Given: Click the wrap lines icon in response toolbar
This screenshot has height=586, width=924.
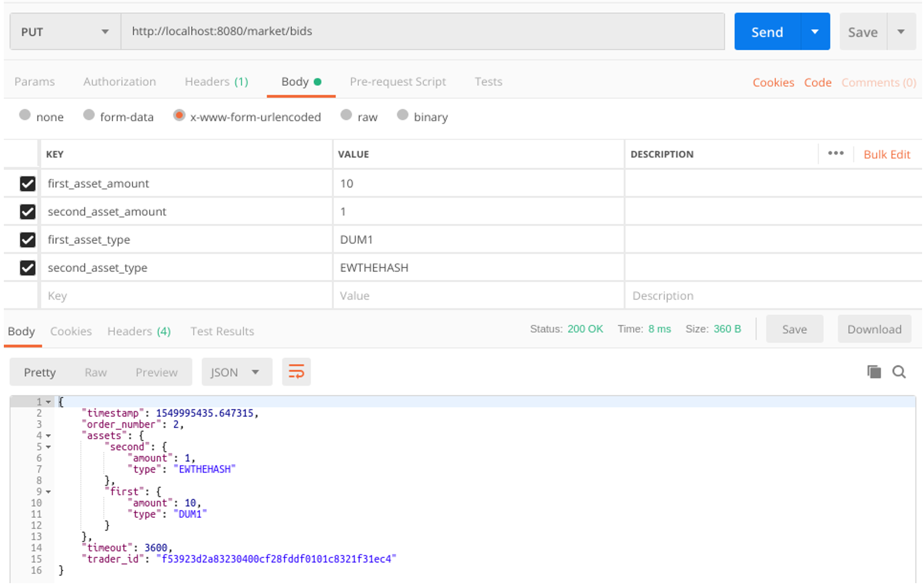Looking at the screenshot, I should (296, 372).
